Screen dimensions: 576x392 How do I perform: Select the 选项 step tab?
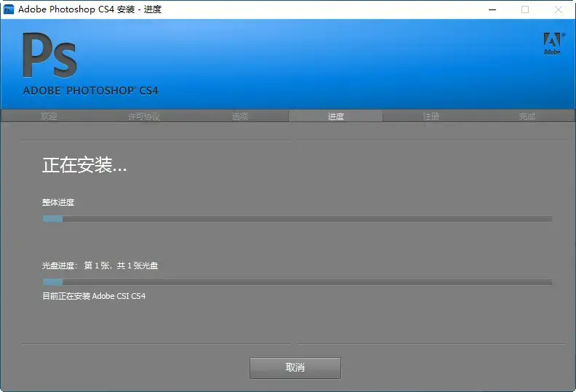click(240, 116)
